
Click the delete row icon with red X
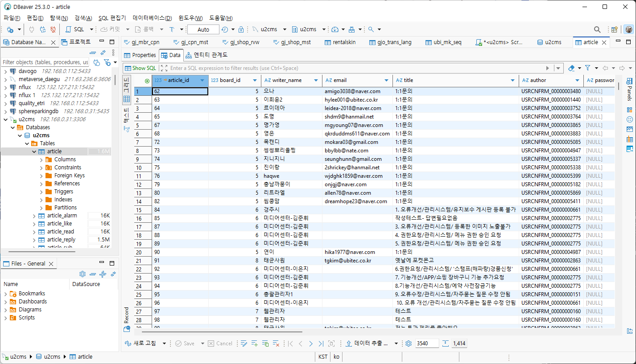point(276,344)
